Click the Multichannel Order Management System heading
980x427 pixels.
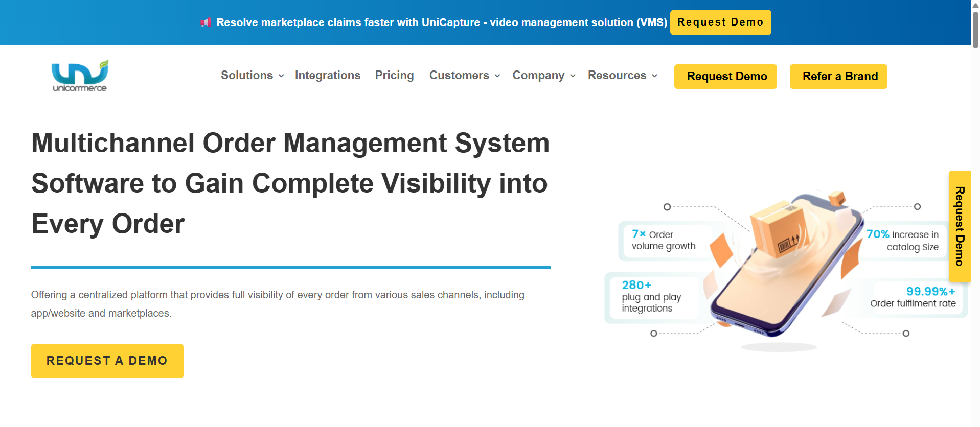pos(290,183)
